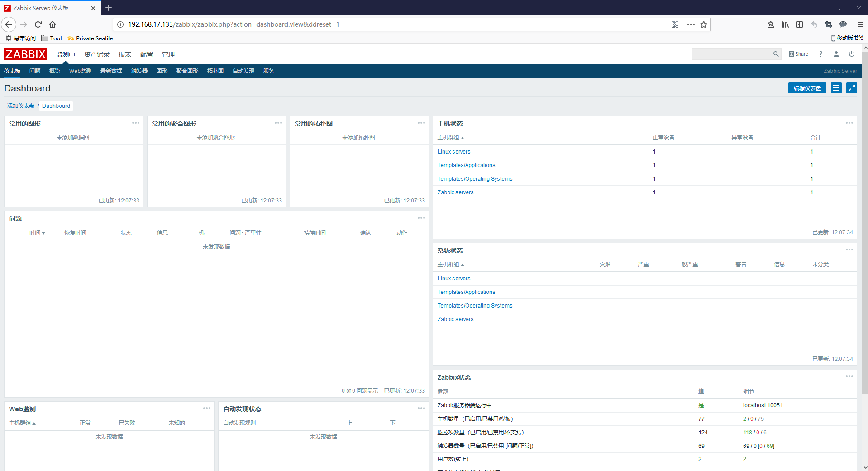Sort 系统状态 table by 主机群组
868x471 pixels.
(x=451, y=264)
